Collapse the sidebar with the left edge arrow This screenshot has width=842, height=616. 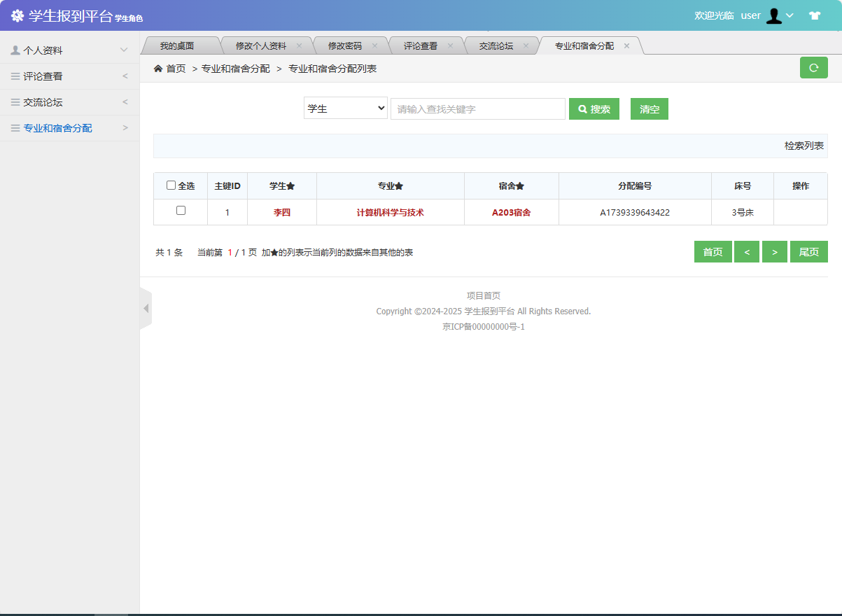(x=146, y=308)
